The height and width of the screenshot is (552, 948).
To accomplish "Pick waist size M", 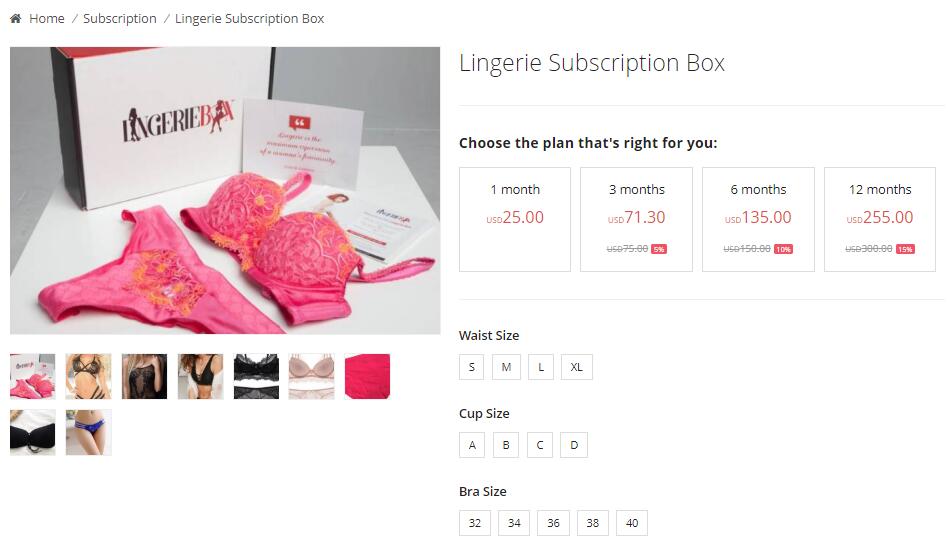I will [x=506, y=367].
